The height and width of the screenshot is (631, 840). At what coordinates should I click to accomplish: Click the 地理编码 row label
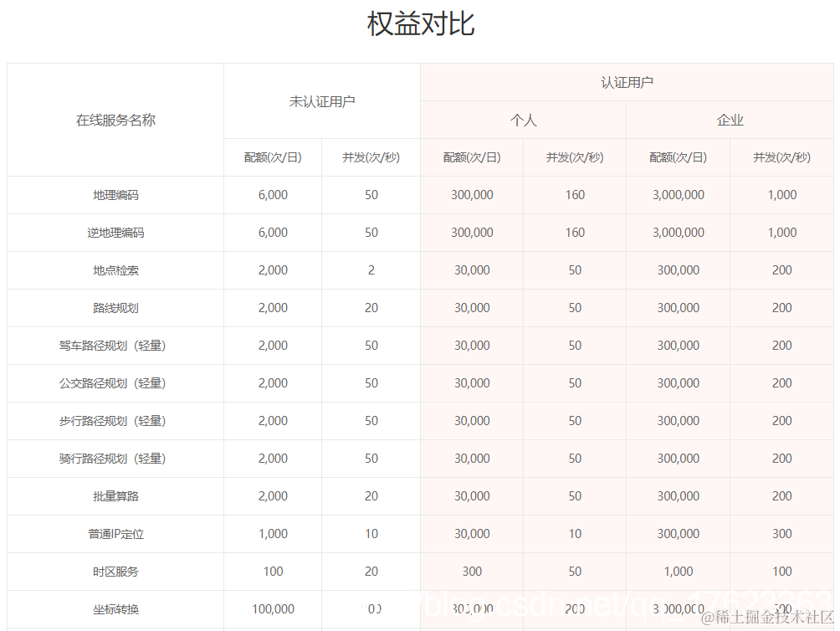coord(115,194)
